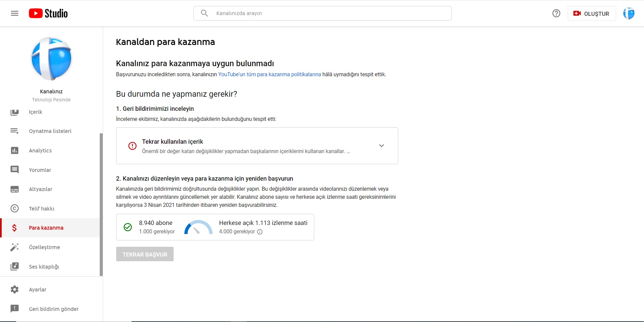
Task: Click the 2. Kanalınızı düzenleyin heading
Action: click(204, 179)
